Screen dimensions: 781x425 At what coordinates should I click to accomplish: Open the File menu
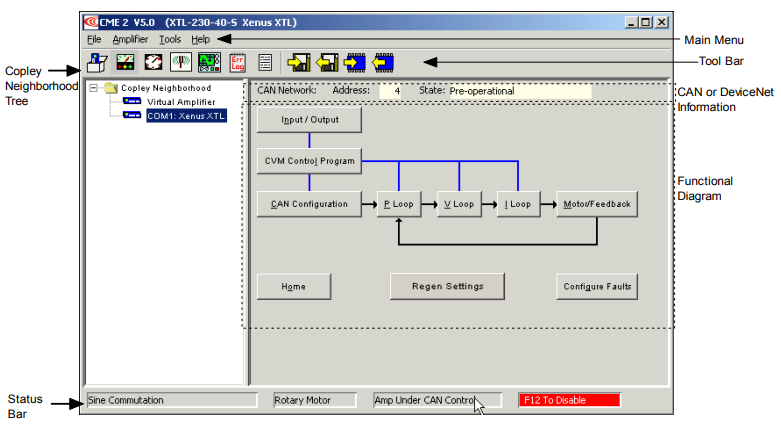point(94,39)
